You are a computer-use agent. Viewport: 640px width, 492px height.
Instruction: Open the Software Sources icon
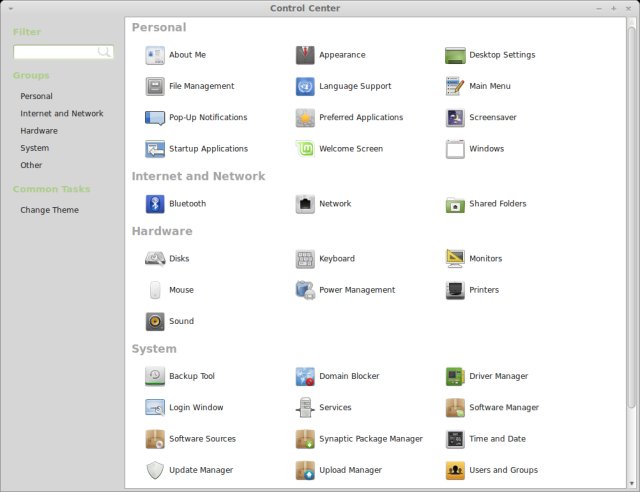pyautogui.click(x=155, y=439)
